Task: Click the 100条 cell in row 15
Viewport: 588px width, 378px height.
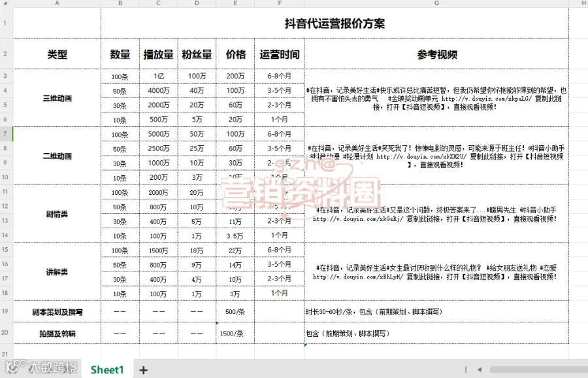Action: click(120, 250)
